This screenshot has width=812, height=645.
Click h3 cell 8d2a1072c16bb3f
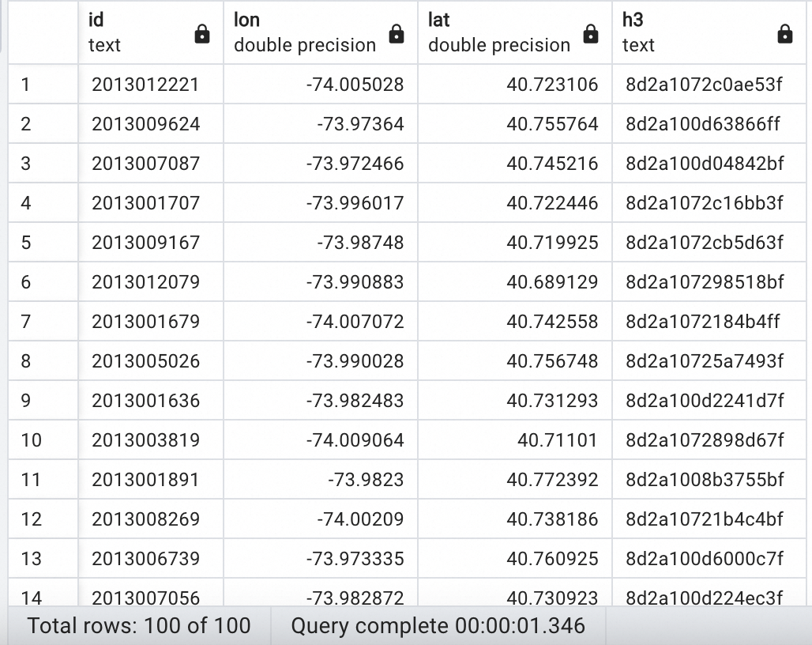pos(709,202)
